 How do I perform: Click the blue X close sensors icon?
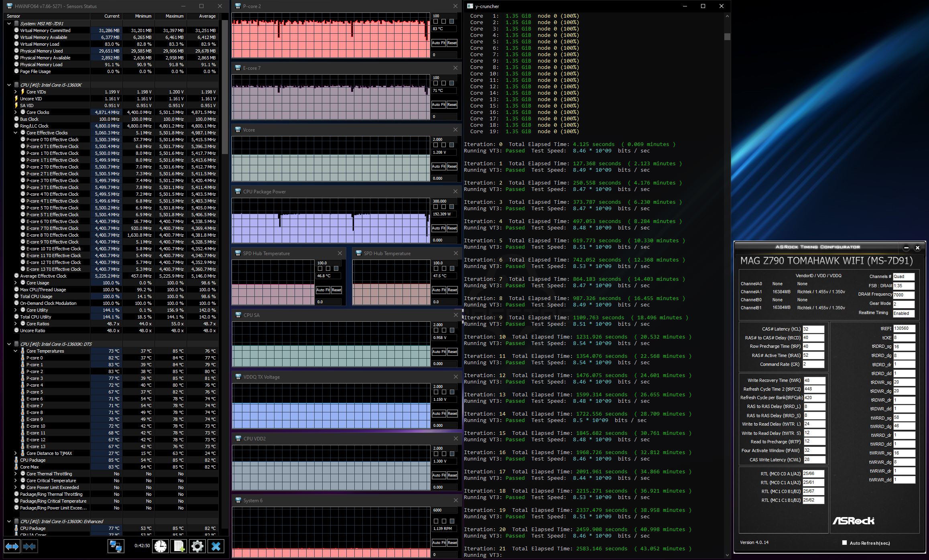[x=216, y=546]
